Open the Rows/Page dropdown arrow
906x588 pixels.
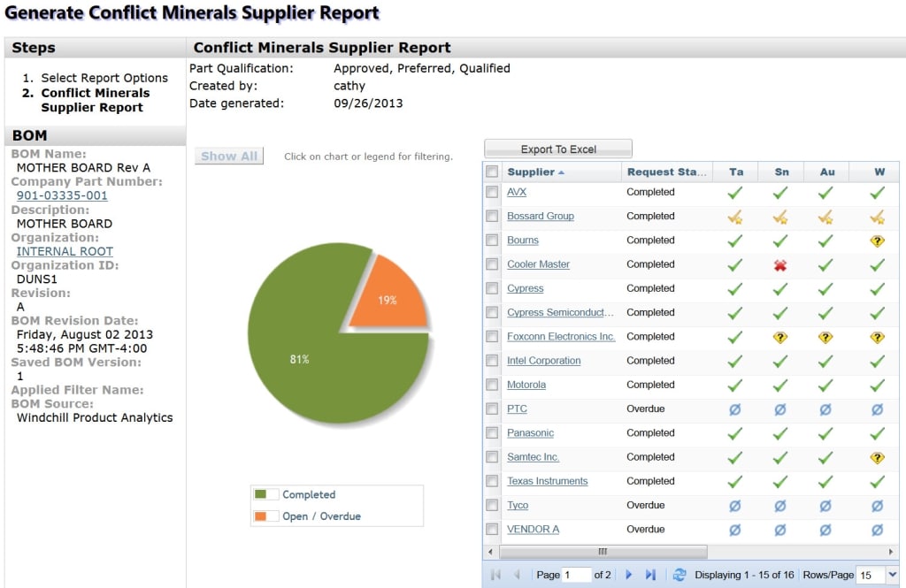coord(892,575)
